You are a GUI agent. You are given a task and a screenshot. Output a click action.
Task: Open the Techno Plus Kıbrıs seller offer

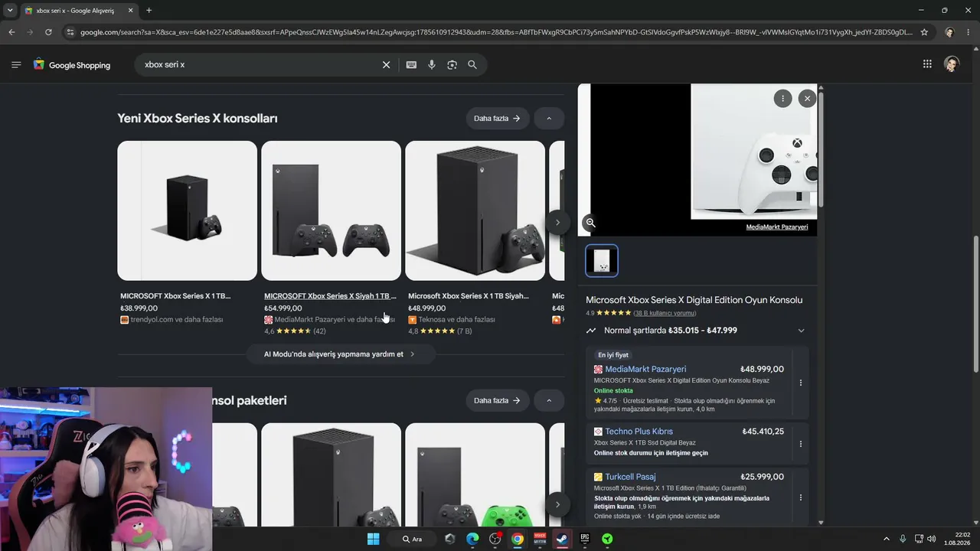[639, 432]
